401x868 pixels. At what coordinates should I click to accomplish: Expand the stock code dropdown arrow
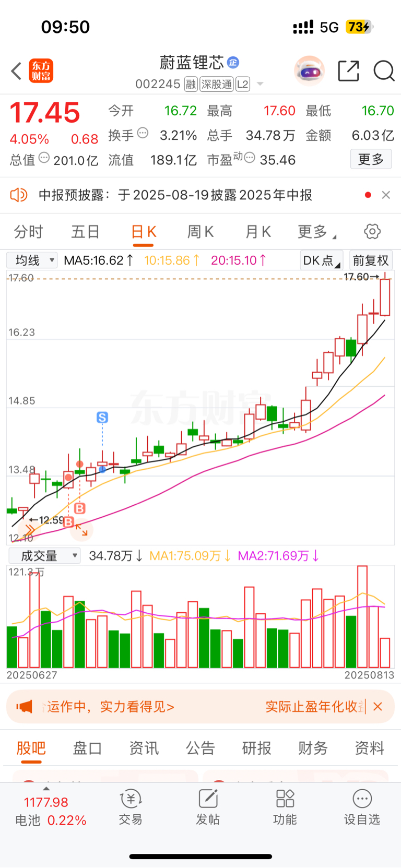click(x=260, y=84)
